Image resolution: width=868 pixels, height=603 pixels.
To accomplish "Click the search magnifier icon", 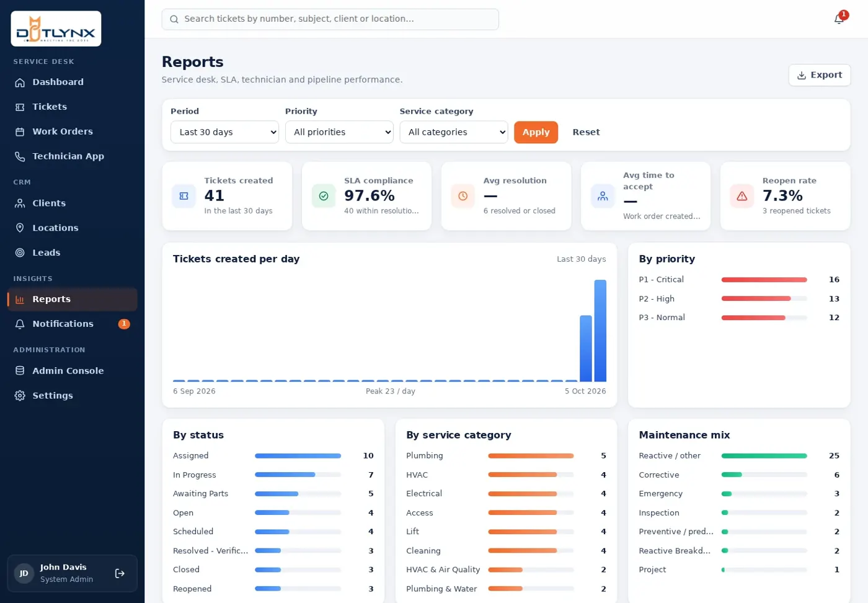I will (174, 19).
